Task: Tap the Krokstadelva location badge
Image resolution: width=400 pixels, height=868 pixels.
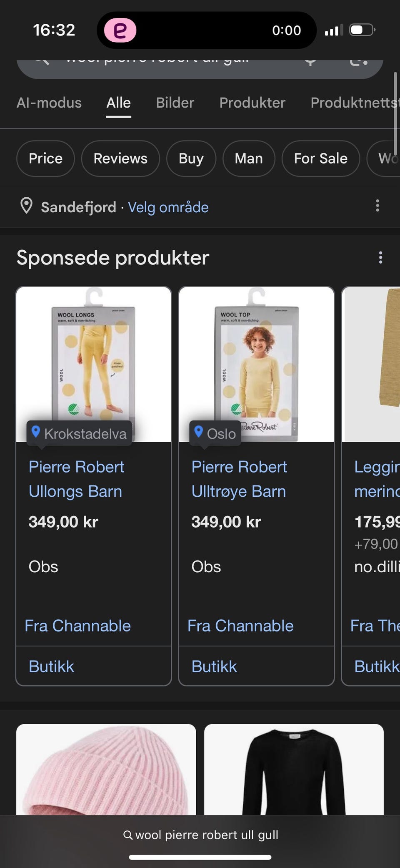Action: coord(79,433)
